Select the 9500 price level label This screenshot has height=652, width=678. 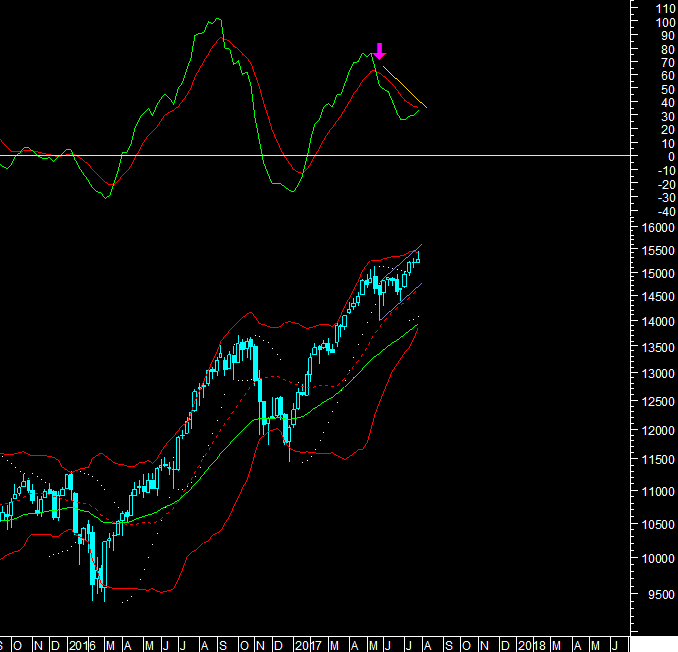pyautogui.click(x=662, y=594)
